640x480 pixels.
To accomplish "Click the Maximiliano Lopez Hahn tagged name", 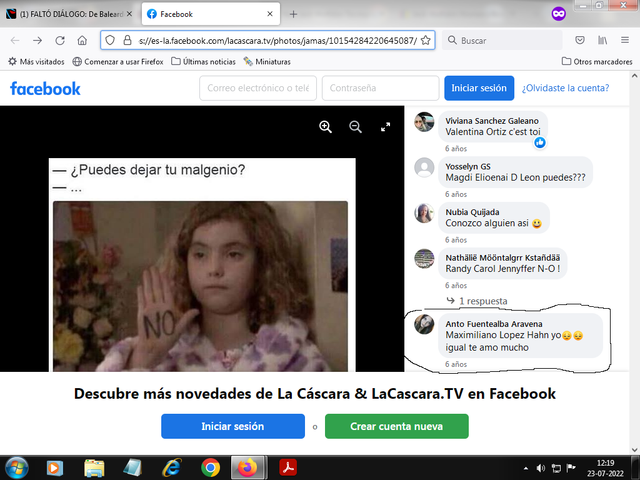I will (497, 335).
